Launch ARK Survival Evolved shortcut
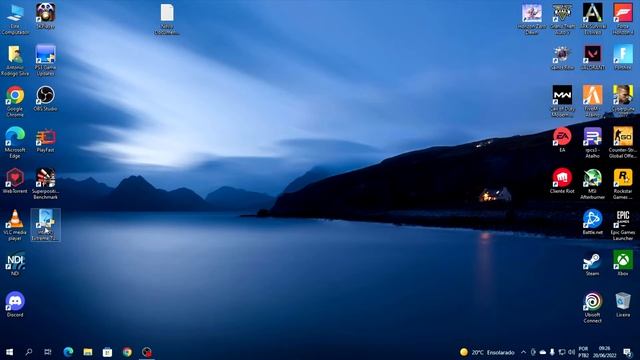Screen dimensions: 640x360 tap(593, 19)
